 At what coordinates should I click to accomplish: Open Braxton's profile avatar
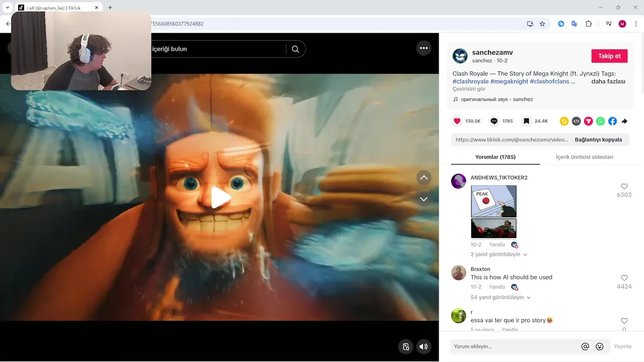coord(458,273)
